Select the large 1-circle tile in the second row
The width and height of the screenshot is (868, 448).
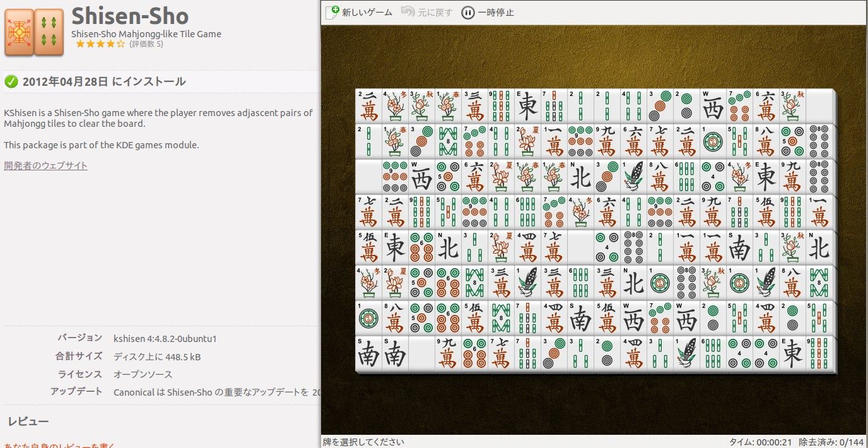pyautogui.click(x=713, y=141)
